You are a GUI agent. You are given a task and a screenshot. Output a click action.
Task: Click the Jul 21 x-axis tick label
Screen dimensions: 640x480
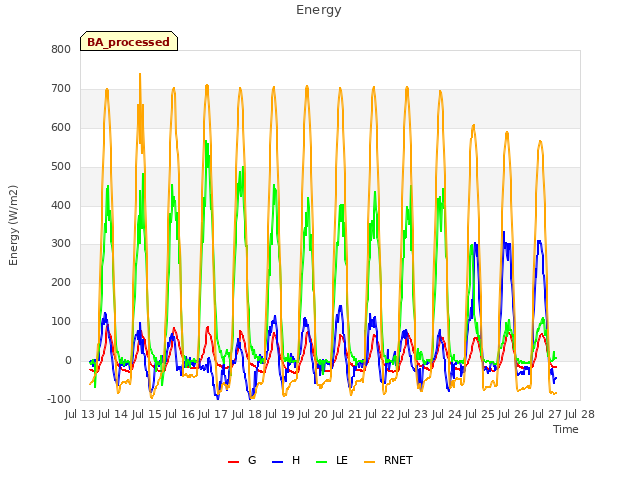pos(347,414)
